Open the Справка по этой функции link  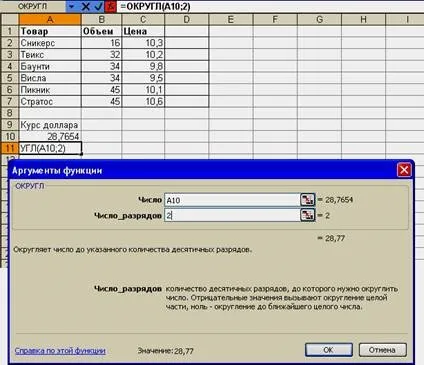[x=60, y=351]
